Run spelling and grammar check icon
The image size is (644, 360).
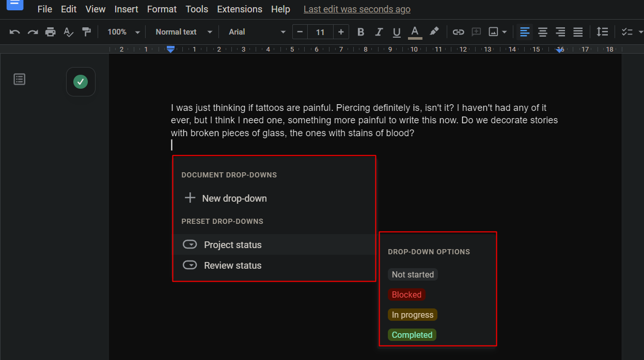(68, 32)
